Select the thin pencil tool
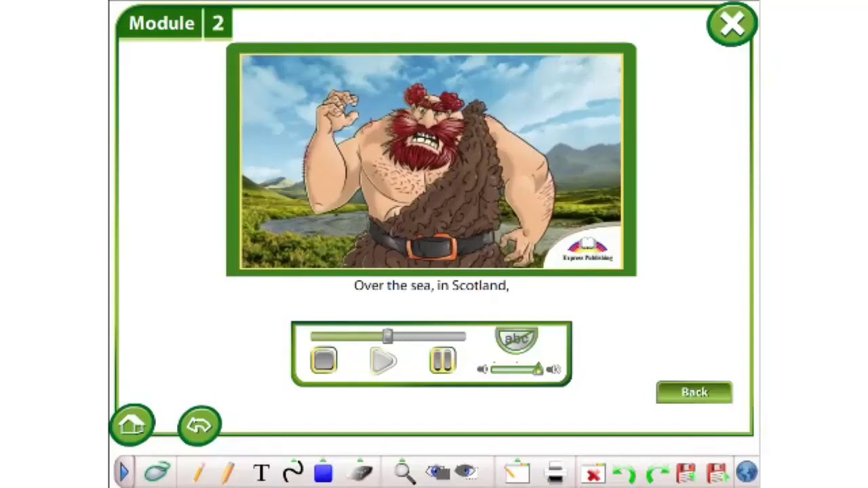This screenshot has width=868, height=488. coord(199,472)
